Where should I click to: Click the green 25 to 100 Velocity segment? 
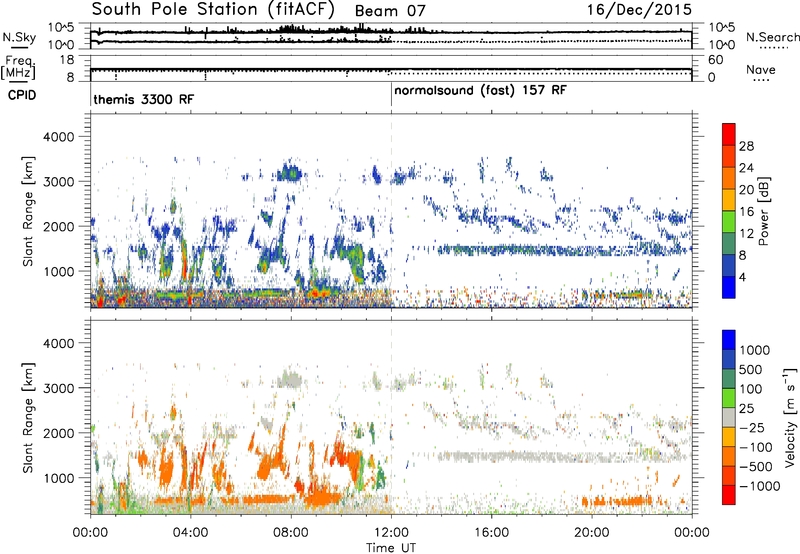(729, 398)
